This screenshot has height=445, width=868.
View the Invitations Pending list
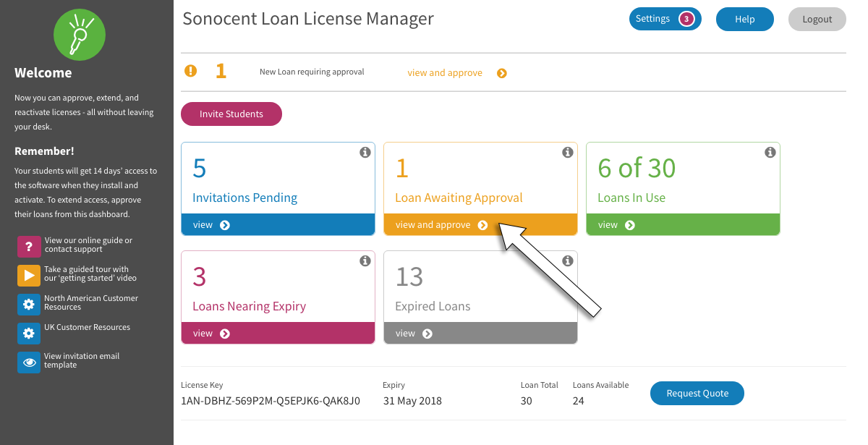pyautogui.click(x=278, y=225)
